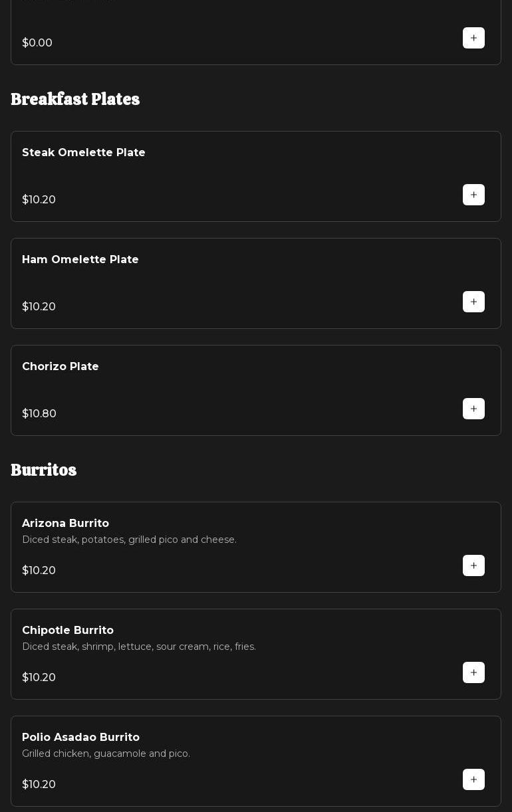
Task: Click the Chorizo Plate $10.80 price
Action: [x=39, y=414]
